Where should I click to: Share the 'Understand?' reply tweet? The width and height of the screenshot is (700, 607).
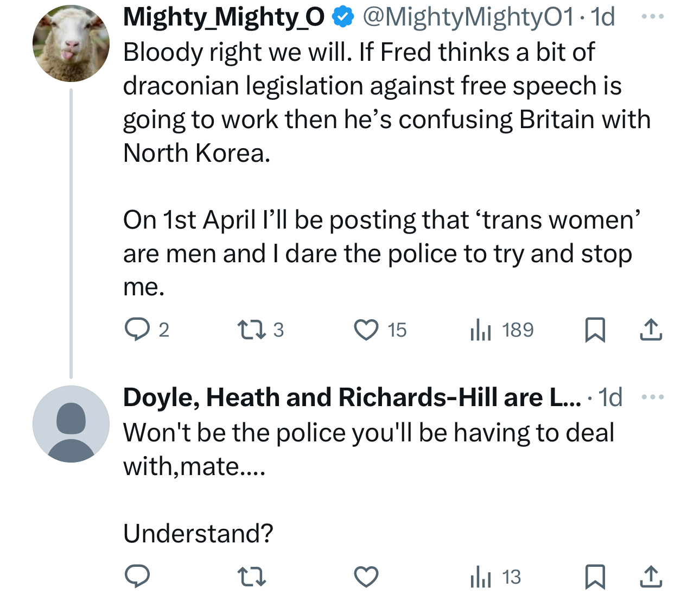[x=651, y=577]
